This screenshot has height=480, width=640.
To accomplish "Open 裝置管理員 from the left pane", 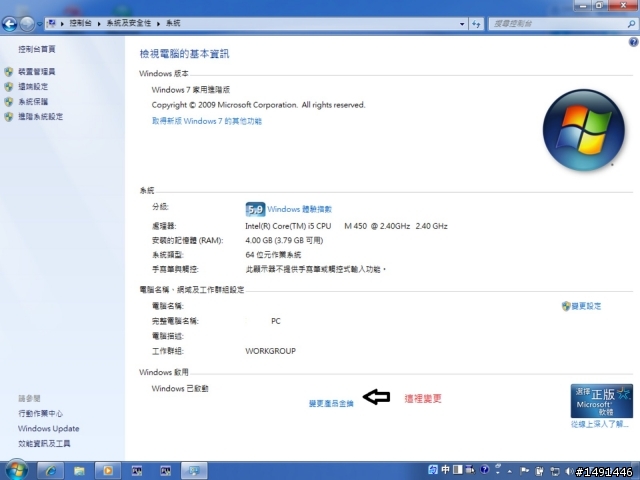I will coord(36,72).
